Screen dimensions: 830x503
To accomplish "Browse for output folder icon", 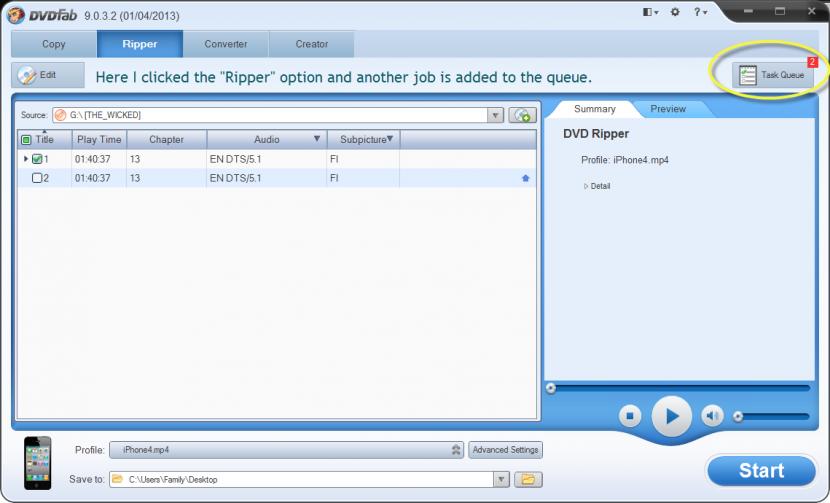I will pyautogui.click(x=528, y=480).
